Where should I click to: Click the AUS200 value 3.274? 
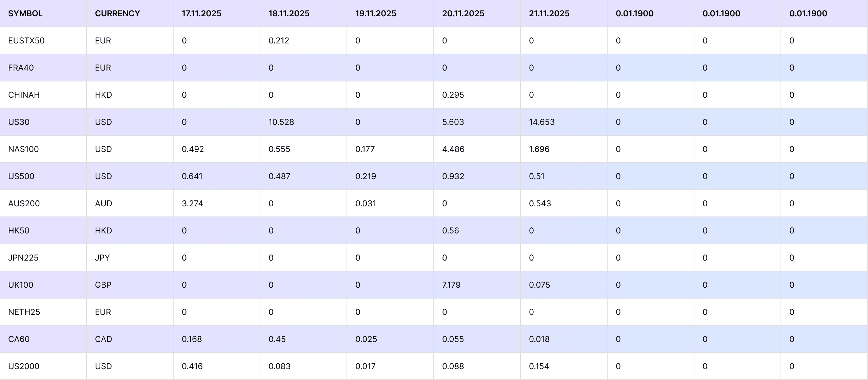[x=192, y=204]
